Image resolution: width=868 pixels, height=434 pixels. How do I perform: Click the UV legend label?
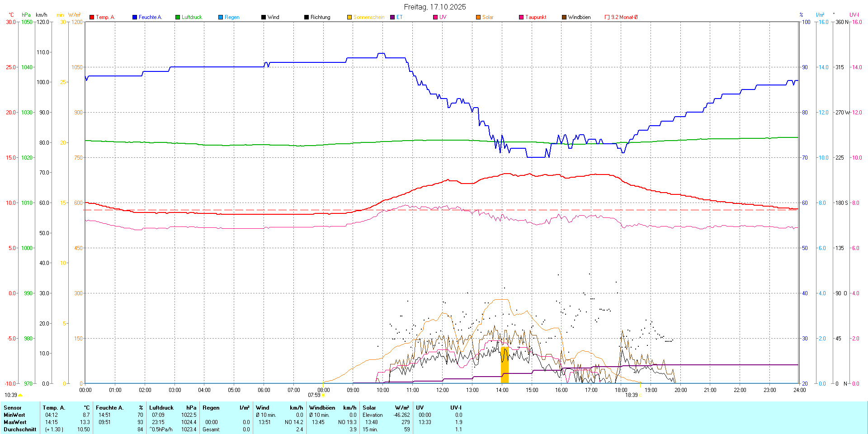point(443,17)
